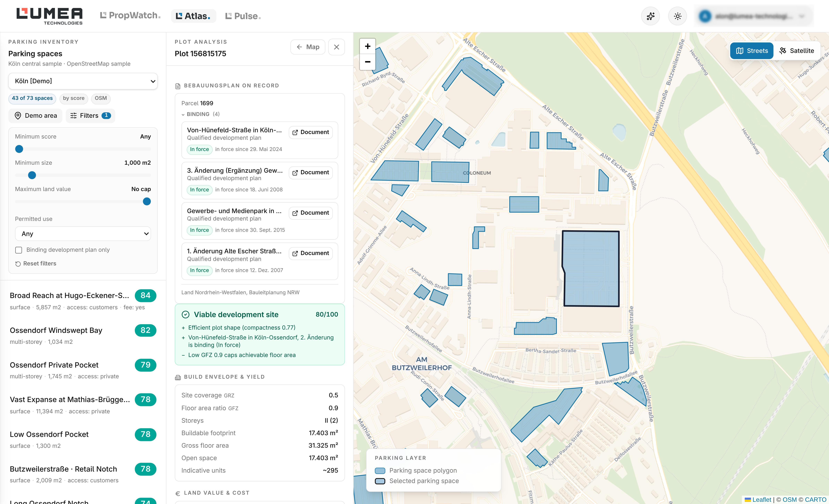The image size is (829, 504).
Task: Click the selected parking polygon on map
Action: (x=591, y=269)
